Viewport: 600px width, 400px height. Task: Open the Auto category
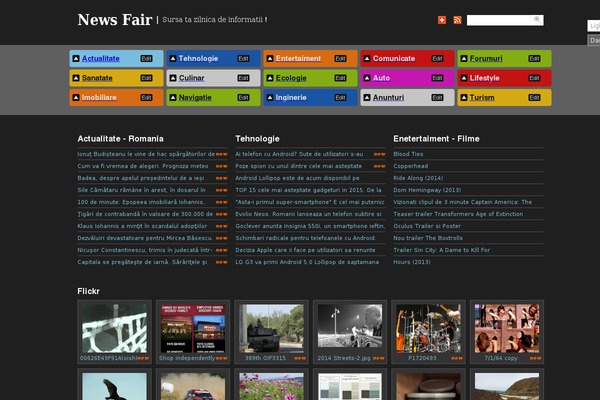(x=382, y=78)
